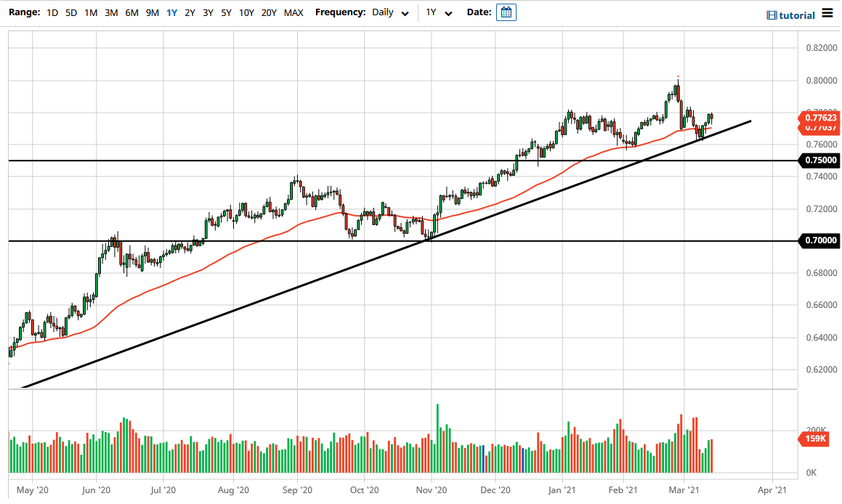The image size is (842, 504).
Task: Switch to the 1M range
Action: (91, 12)
